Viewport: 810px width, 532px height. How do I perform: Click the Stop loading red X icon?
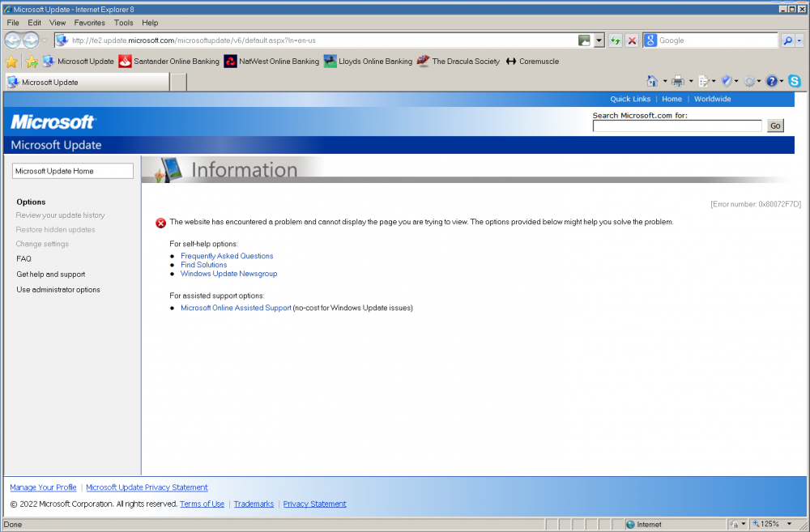click(632, 40)
